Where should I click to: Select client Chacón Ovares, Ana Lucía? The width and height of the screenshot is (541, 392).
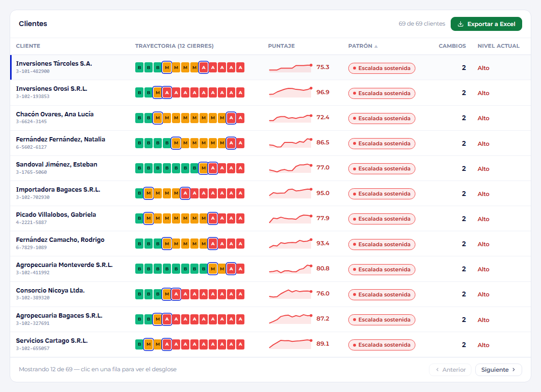(270, 118)
